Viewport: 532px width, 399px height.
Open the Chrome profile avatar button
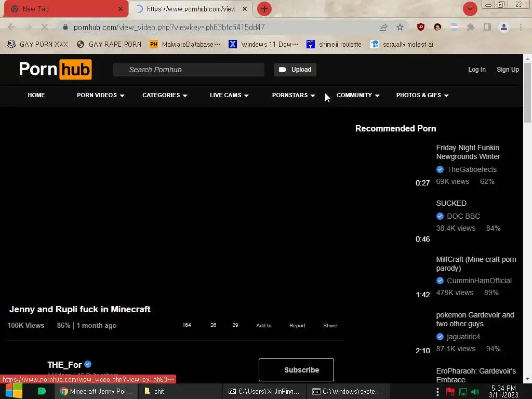504,27
